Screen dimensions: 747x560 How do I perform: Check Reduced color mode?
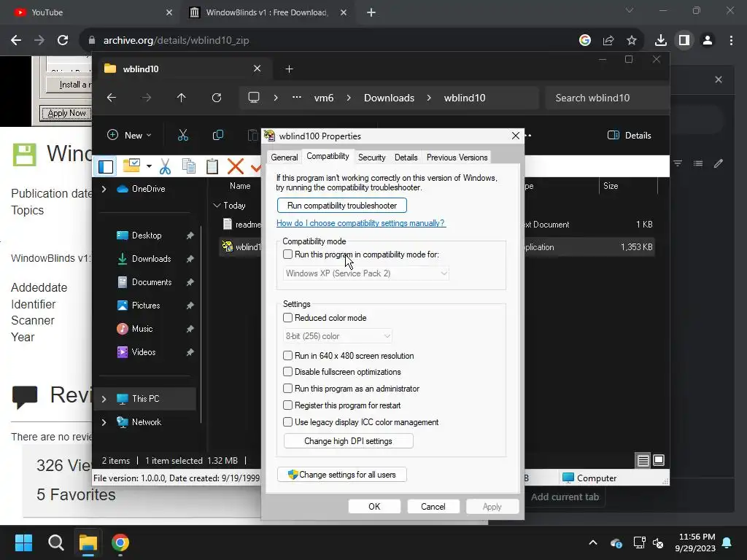[x=287, y=318]
